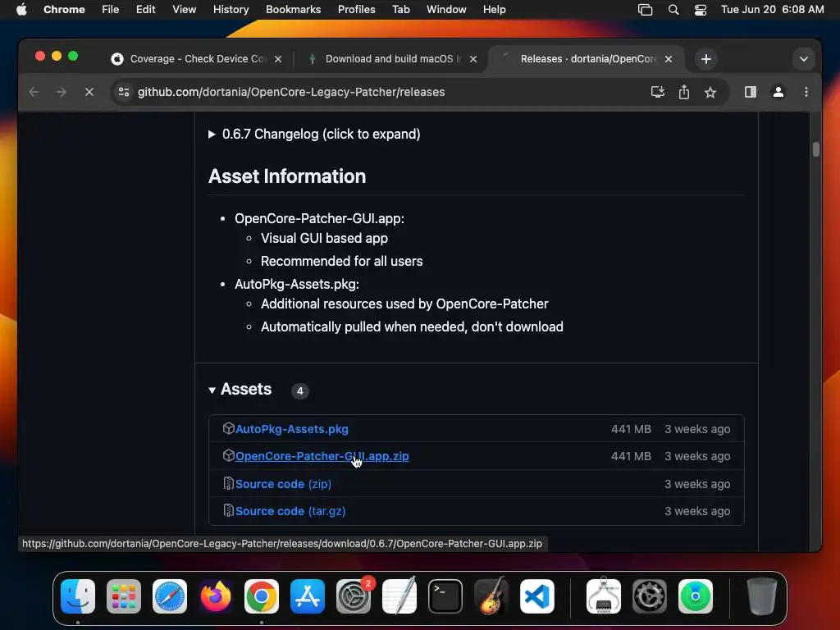Close the Download and build macOS tab

click(x=473, y=59)
